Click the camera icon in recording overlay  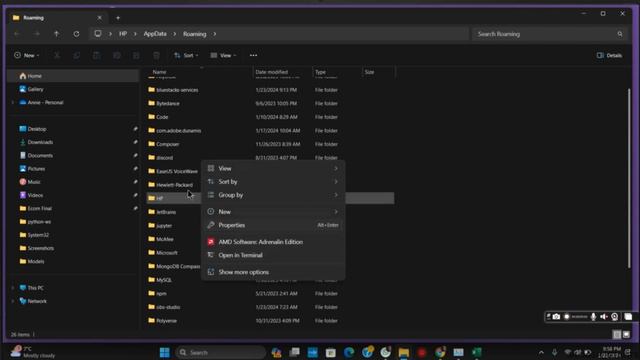coord(556,317)
